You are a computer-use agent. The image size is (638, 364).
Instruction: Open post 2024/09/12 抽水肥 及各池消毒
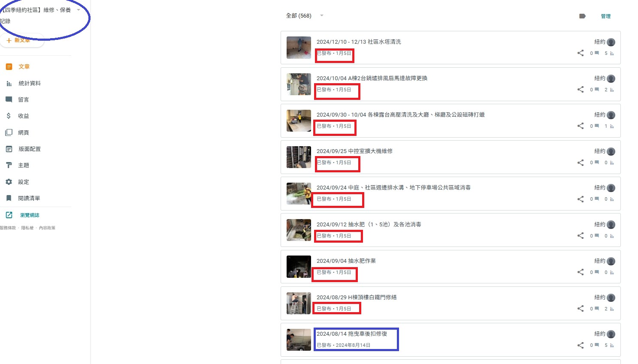coord(369,224)
